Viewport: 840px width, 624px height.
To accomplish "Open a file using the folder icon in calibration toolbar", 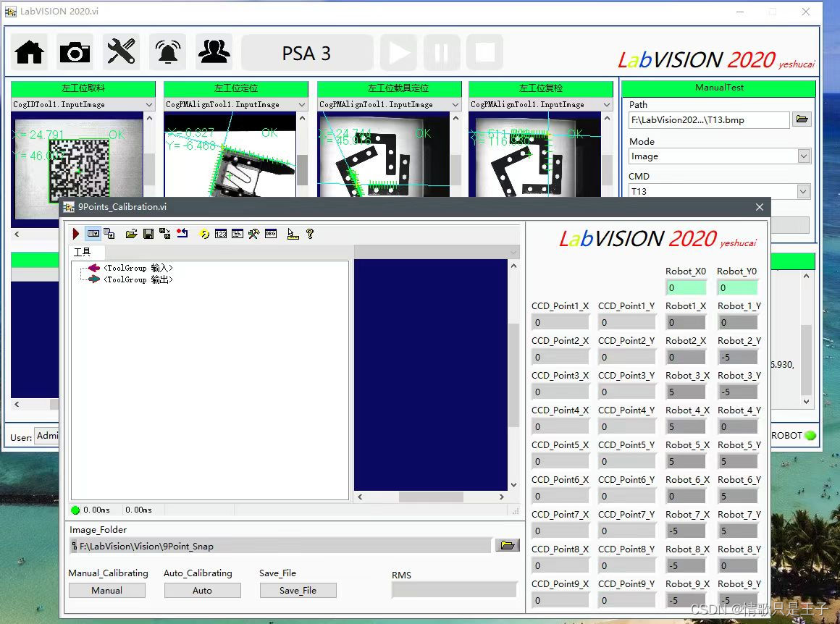I will pyautogui.click(x=132, y=234).
